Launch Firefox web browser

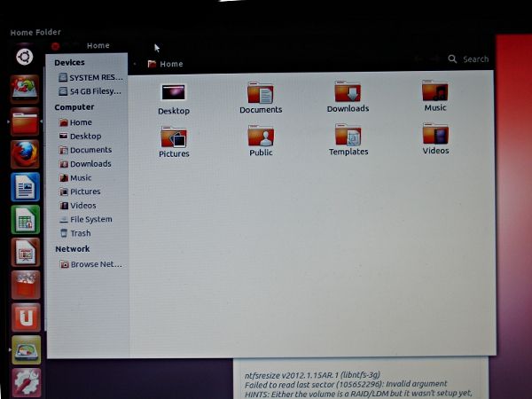(x=25, y=154)
